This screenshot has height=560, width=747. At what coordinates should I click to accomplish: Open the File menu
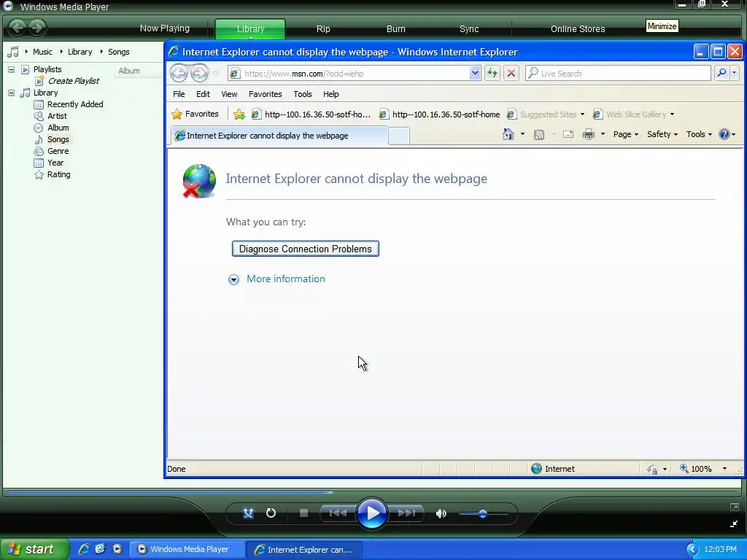pyautogui.click(x=179, y=94)
